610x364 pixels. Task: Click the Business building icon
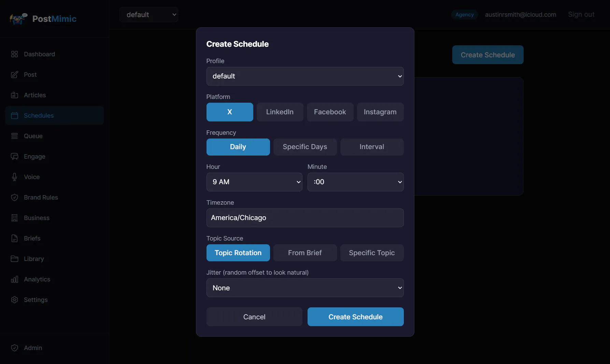(14, 218)
